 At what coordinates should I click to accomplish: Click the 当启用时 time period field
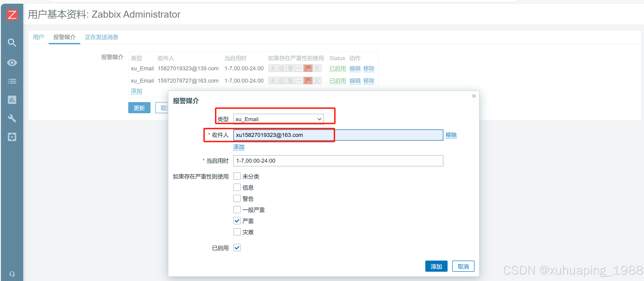pyautogui.click(x=338, y=161)
